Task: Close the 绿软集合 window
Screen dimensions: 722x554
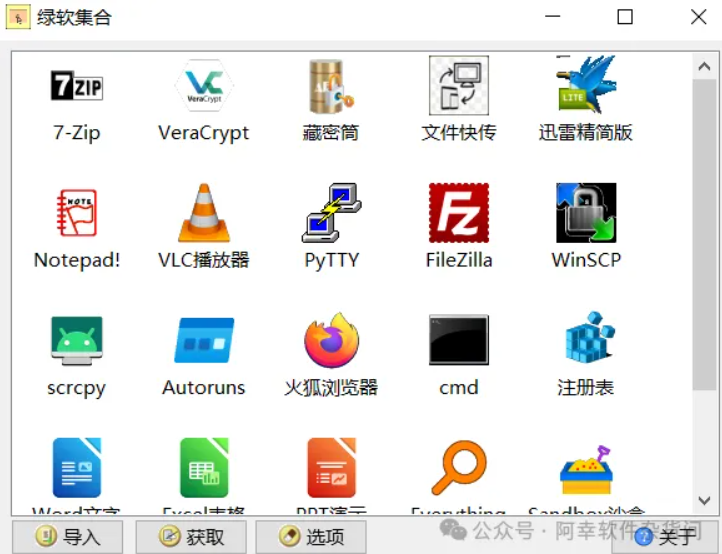Action: click(x=699, y=17)
